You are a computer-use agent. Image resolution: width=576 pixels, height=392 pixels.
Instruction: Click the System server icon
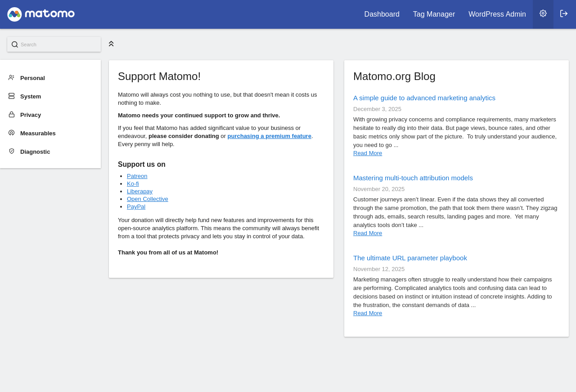[x=12, y=96]
